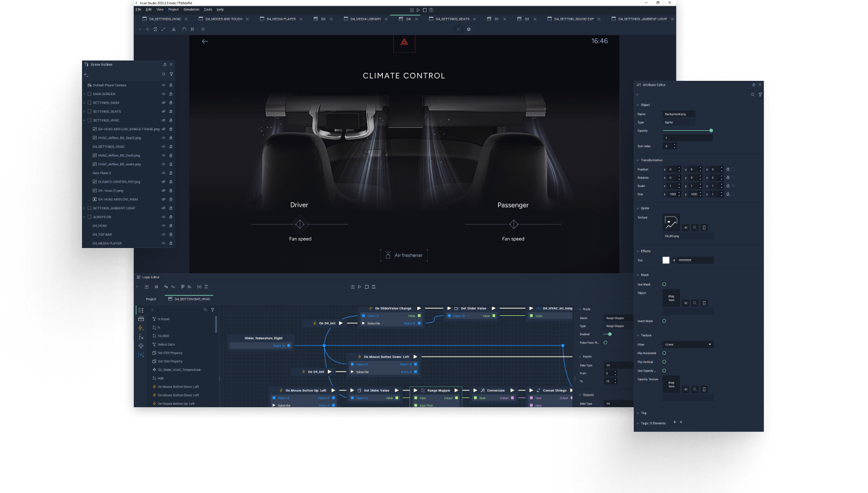The width and height of the screenshot is (868, 493).
Task: Click the find icon beside Sprite texture thumbnail
Action: point(695,228)
